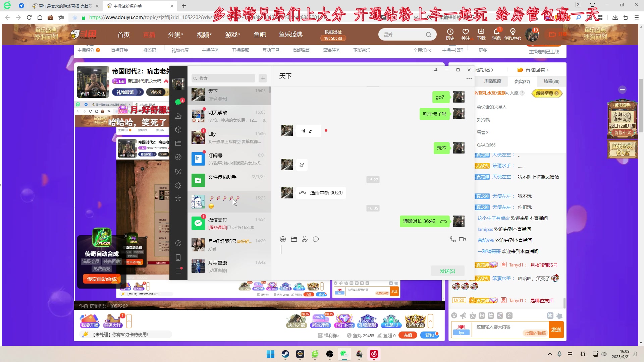Screen dimensions: 644x362
Task: Switch to 周活跃度 tab
Action: pyautogui.click(x=492, y=81)
